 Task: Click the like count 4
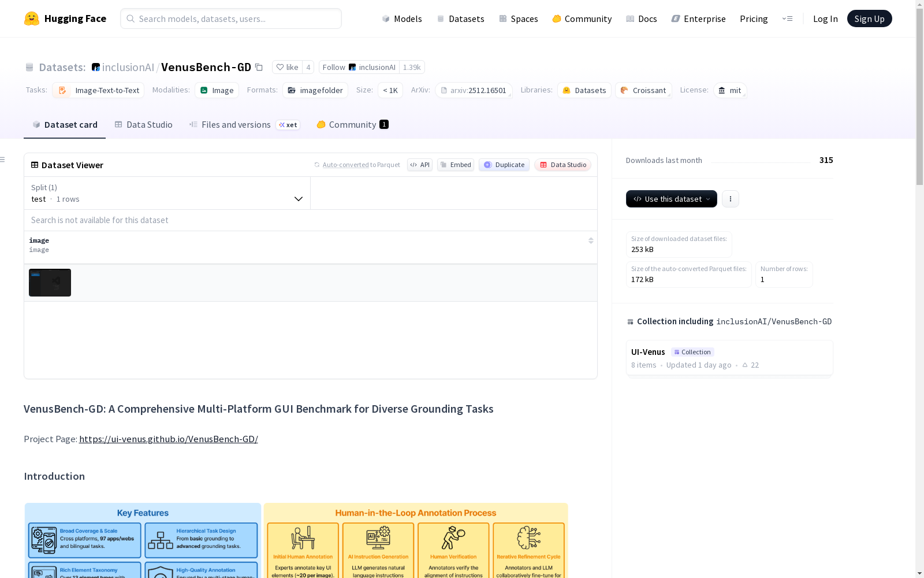308,67
